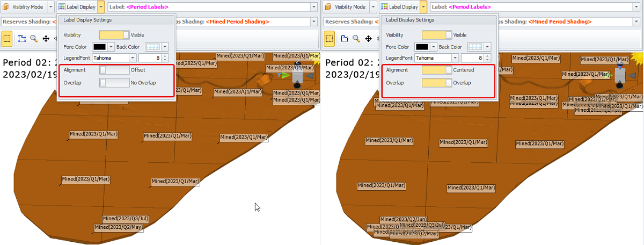Open Tahoma font dropdown in Centered panel
The image size is (644, 245).
click(455, 57)
